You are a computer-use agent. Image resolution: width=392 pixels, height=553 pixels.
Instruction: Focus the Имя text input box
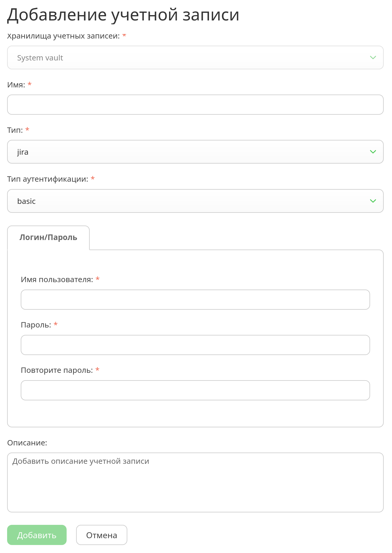pos(195,105)
